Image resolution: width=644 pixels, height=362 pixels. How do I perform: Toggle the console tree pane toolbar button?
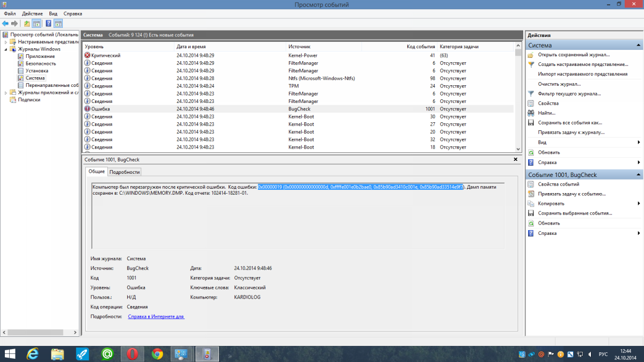click(x=36, y=24)
